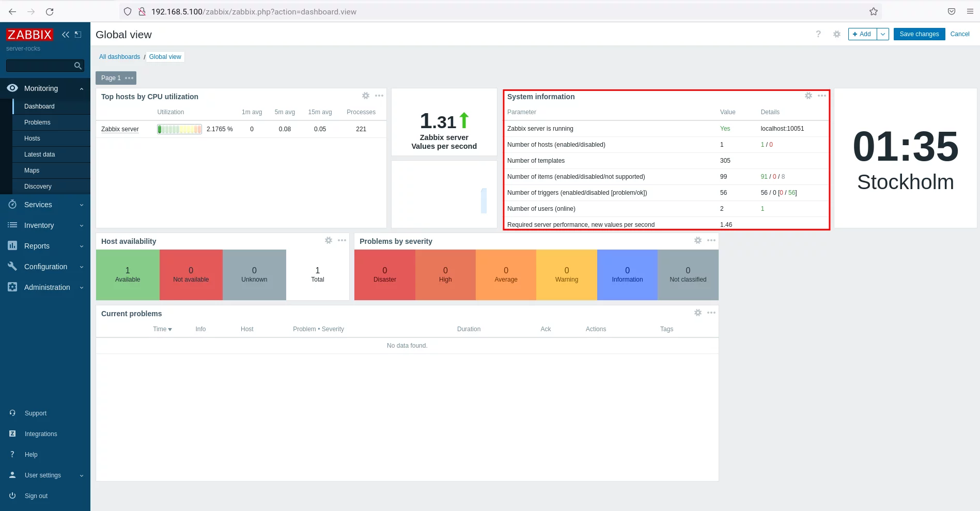The width and height of the screenshot is (980, 511).
Task: Expand the Reports menu section
Action: pyautogui.click(x=82, y=246)
